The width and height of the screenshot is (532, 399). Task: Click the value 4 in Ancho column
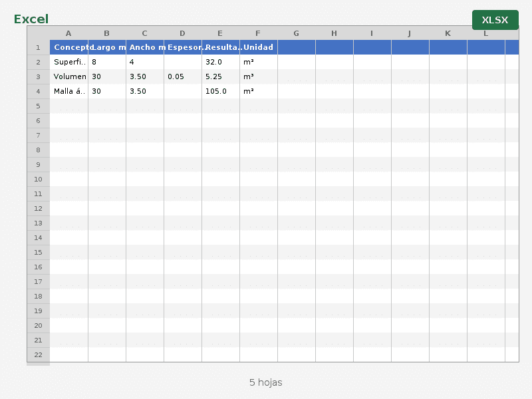[x=145, y=62]
